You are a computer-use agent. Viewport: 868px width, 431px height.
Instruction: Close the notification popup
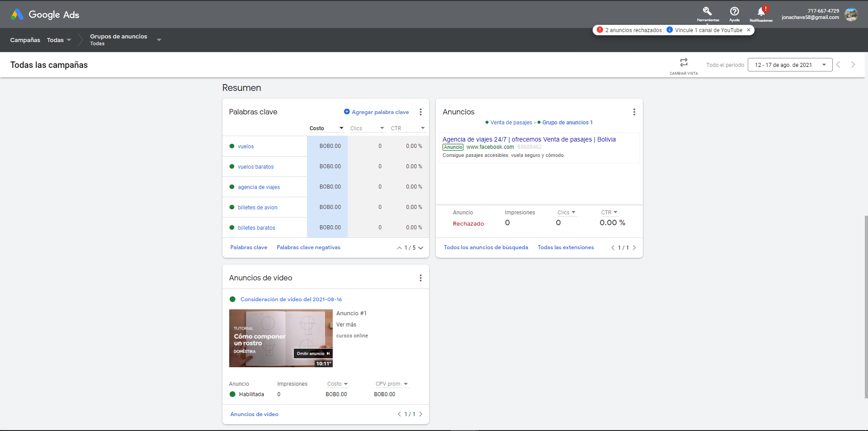click(749, 30)
